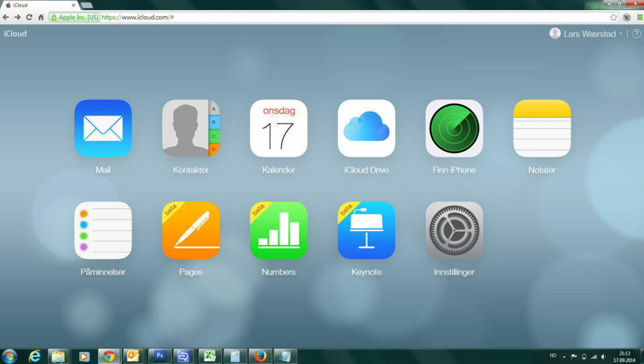The image size is (644, 364).
Task: Open the Innstillinger gear icon
Action: [x=454, y=230]
